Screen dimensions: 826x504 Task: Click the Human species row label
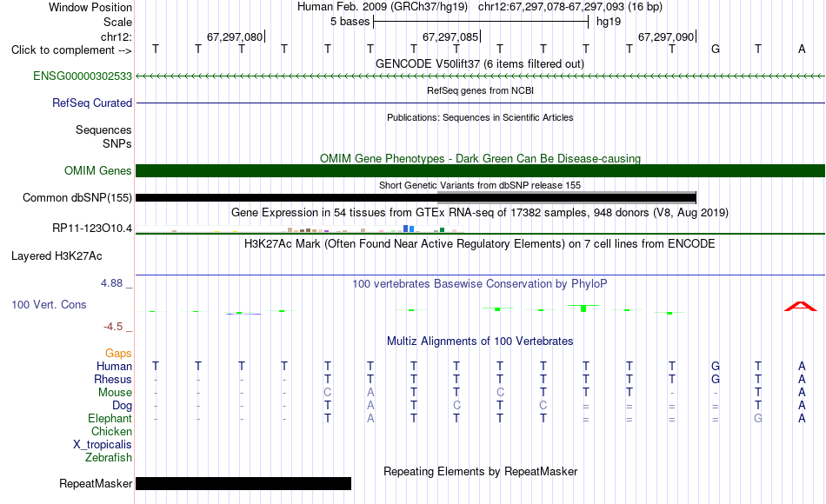[114, 366]
